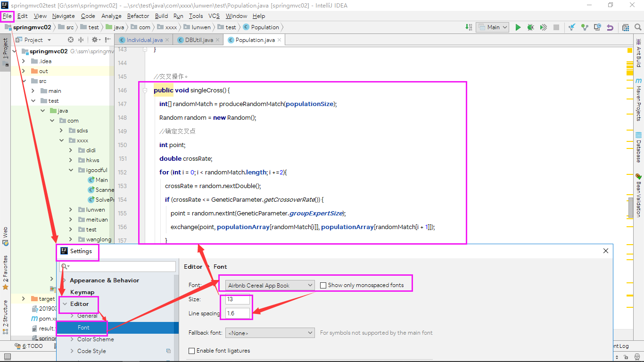
Task: Open the Font name dropdown
Action: pyautogui.click(x=270, y=285)
